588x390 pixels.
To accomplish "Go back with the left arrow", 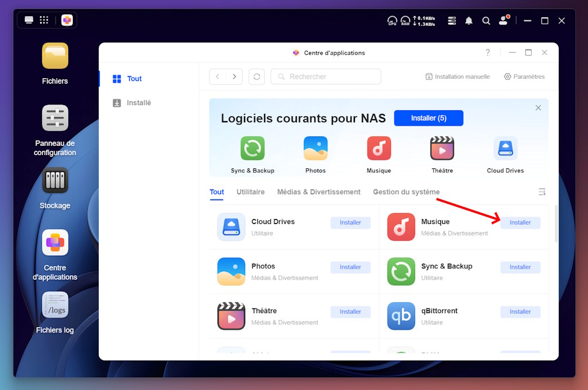I will click(218, 76).
